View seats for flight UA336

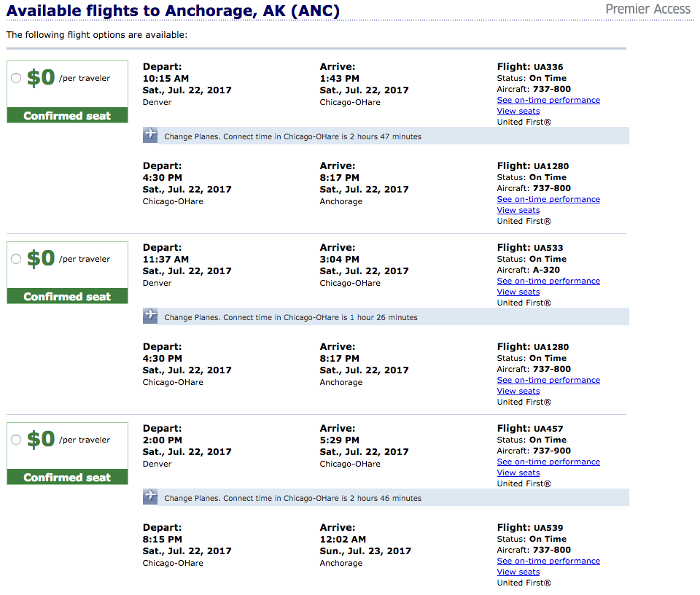click(518, 111)
